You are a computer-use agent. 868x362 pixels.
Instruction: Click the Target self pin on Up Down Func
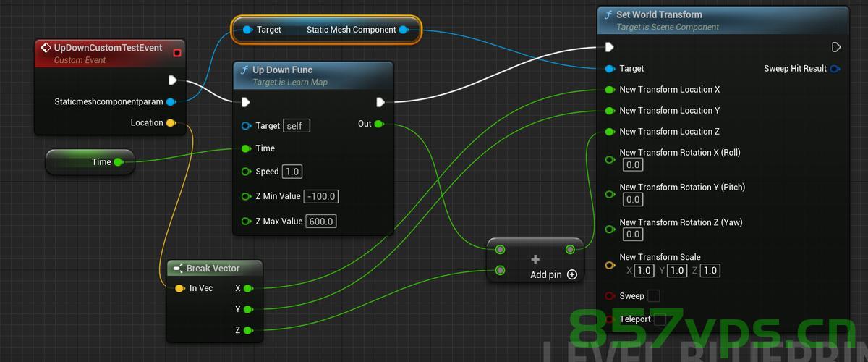[x=246, y=126]
